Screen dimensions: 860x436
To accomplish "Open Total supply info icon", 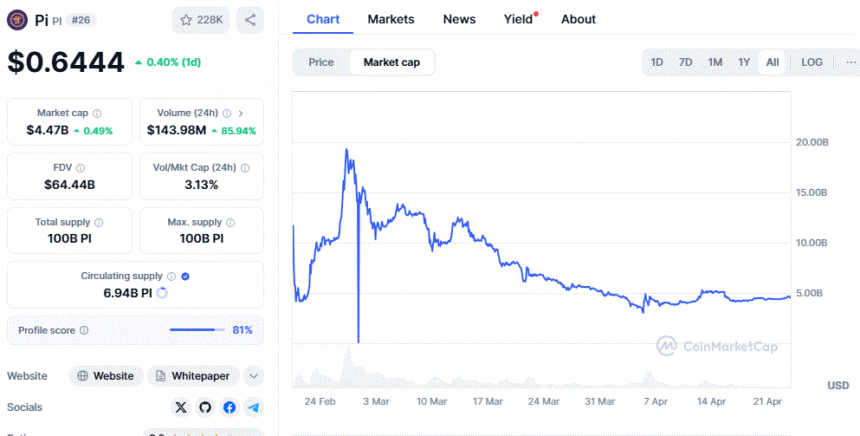I will [x=99, y=223].
